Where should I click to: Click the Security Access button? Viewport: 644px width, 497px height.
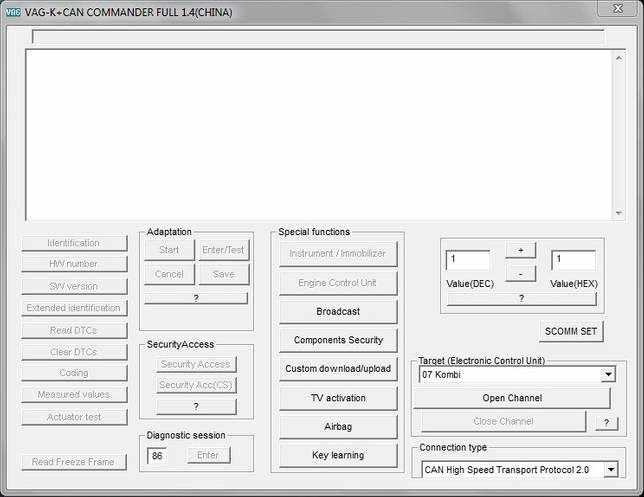(x=196, y=364)
